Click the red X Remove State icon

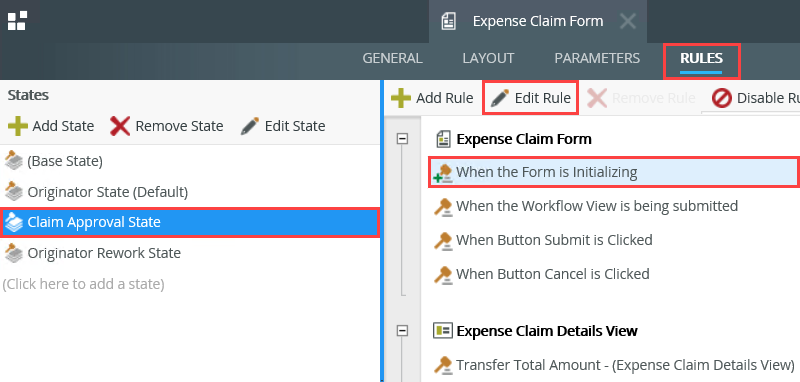pos(120,126)
